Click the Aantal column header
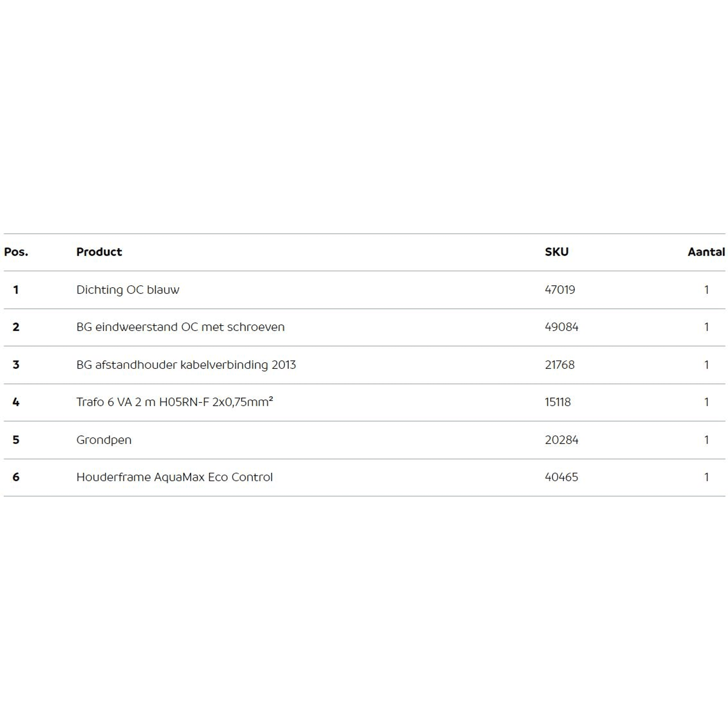Screen dimensions: 728x728 (706, 252)
